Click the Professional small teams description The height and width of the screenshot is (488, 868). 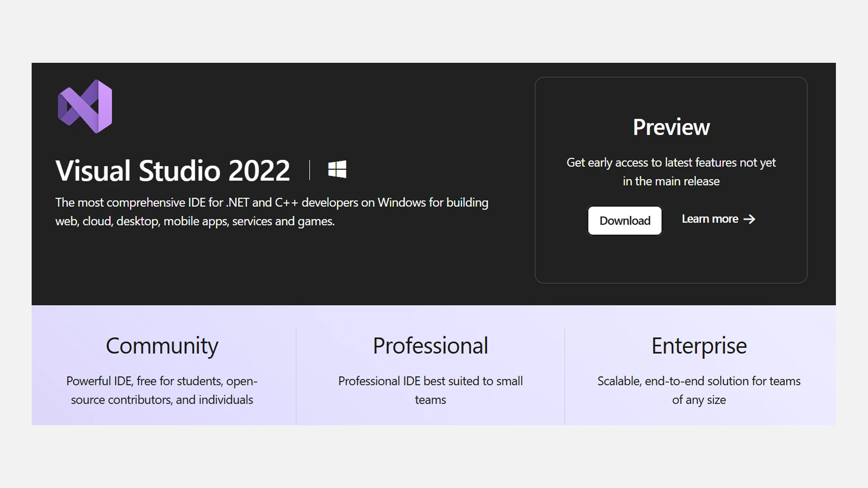tap(430, 390)
